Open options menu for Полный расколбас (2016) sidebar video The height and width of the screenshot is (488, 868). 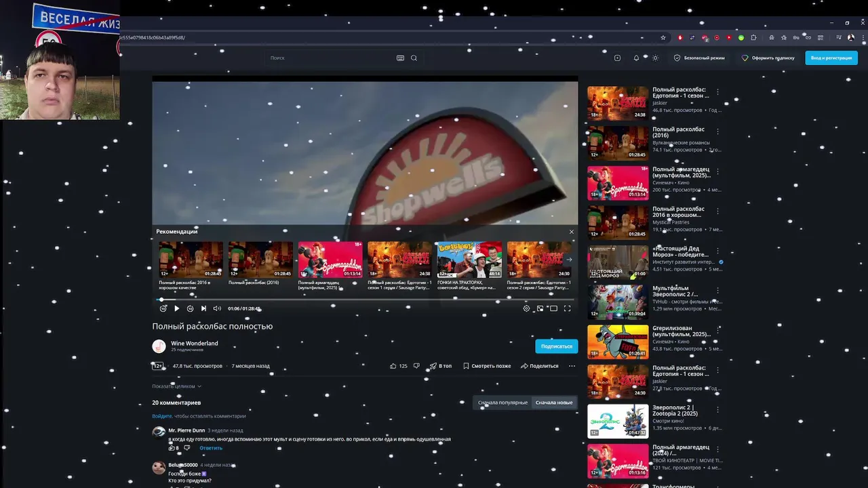pos(717,131)
